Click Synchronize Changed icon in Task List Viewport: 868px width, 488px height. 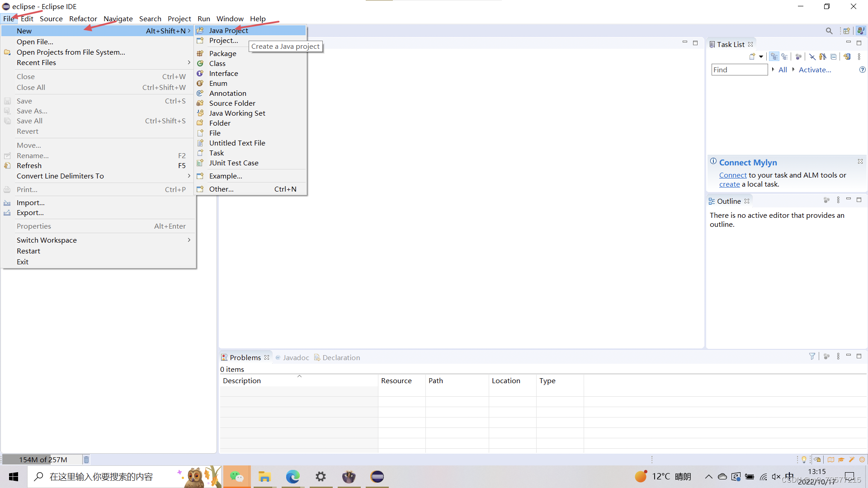point(847,57)
